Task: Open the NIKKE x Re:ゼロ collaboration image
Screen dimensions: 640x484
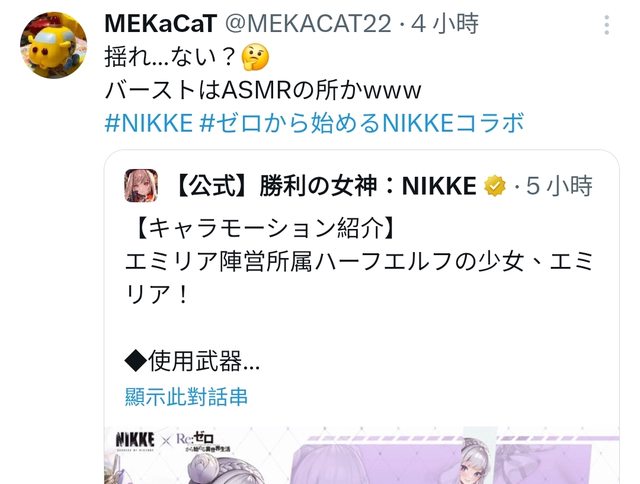Action: 362,455
